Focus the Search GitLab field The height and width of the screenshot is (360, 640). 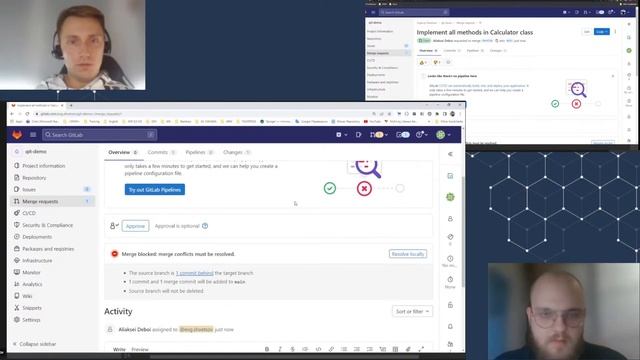pos(99,135)
